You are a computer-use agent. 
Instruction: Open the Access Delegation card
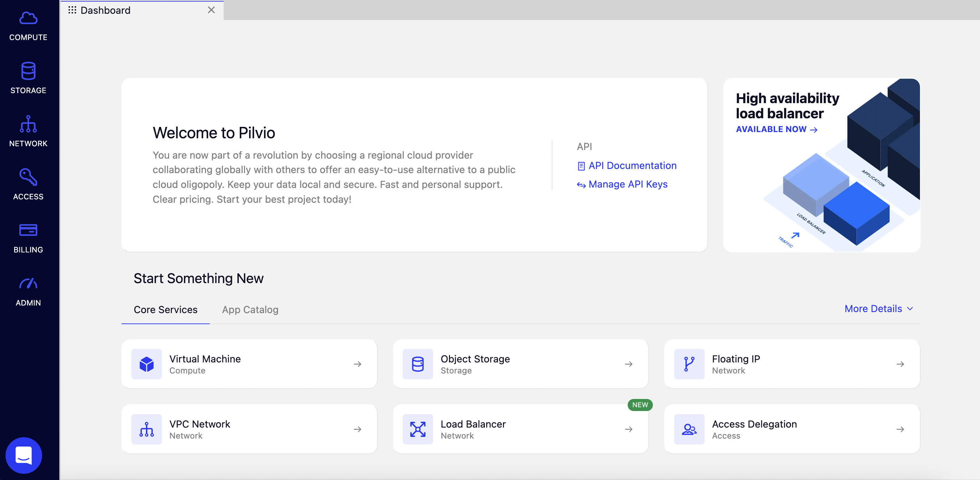(791, 429)
